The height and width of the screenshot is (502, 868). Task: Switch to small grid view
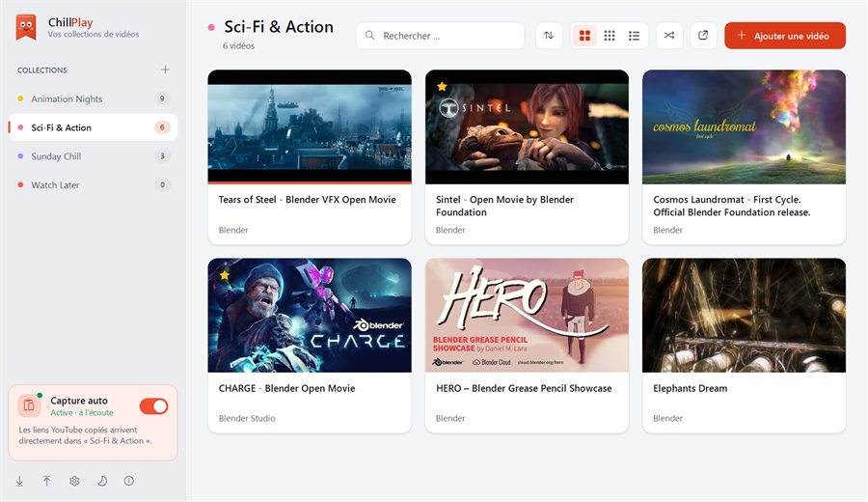pos(609,36)
